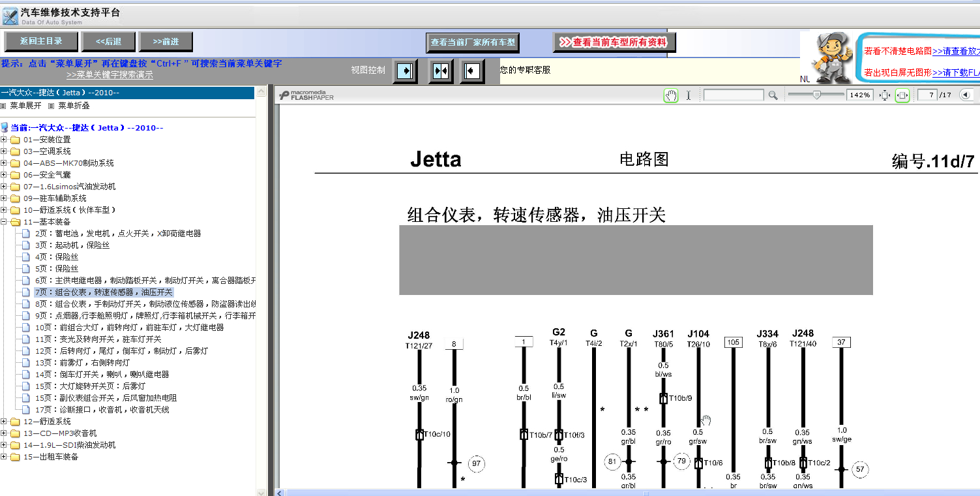Click the platform logo wrench icon
The height and width of the screenshot is (496, 980).
[x=10, y=16]
